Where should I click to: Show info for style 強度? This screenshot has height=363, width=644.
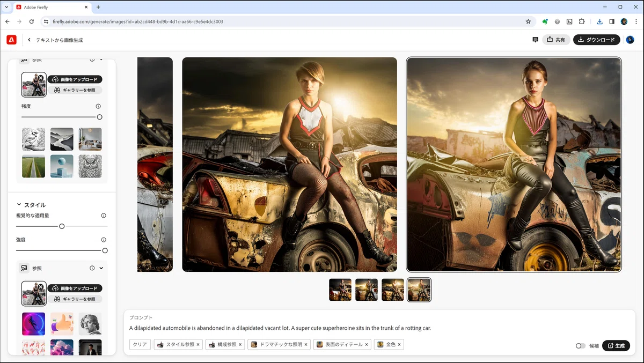coord(104,240)
